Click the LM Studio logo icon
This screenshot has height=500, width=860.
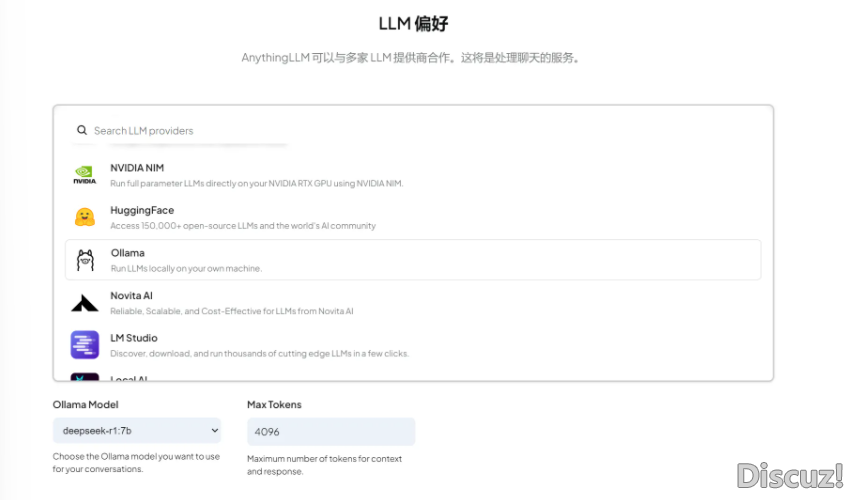coord(84,344)
